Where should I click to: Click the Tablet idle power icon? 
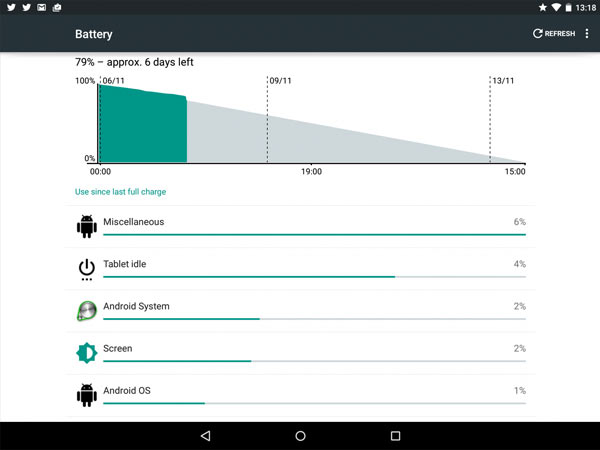87,268
